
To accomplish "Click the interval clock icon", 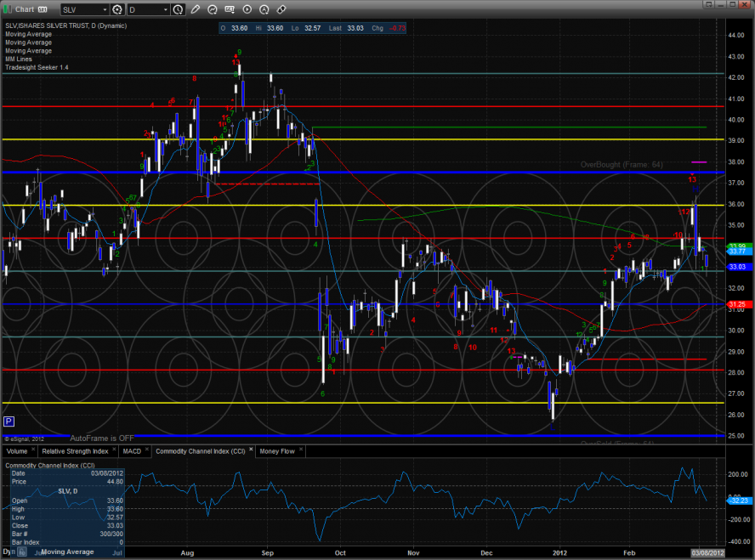I will [x=178, y=10].
